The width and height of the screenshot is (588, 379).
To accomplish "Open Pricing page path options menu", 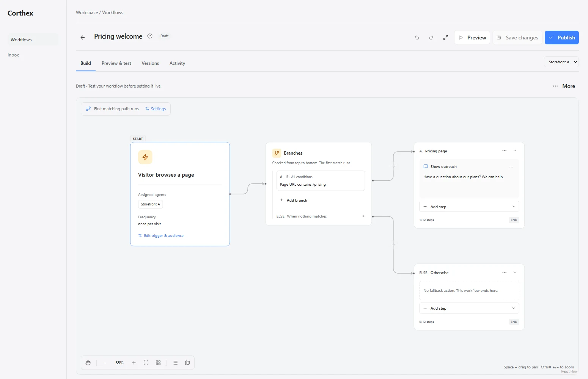I will coord(504,151).
